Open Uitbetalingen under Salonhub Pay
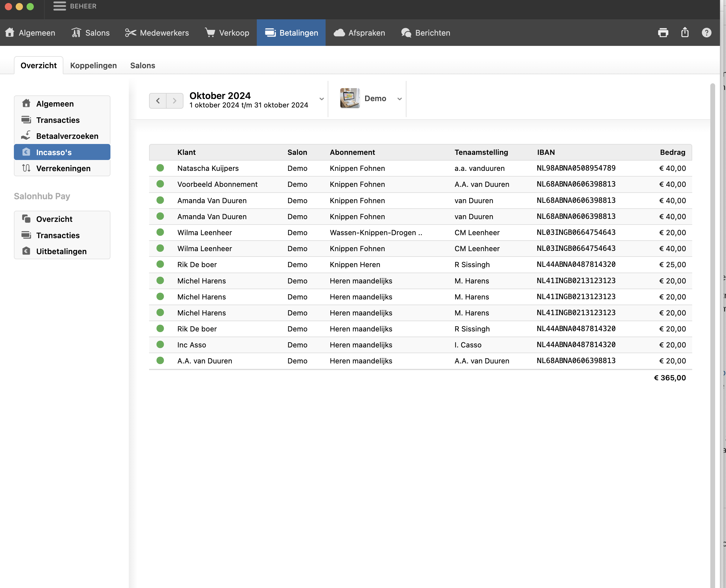726x588 pixels. (61, 251)
